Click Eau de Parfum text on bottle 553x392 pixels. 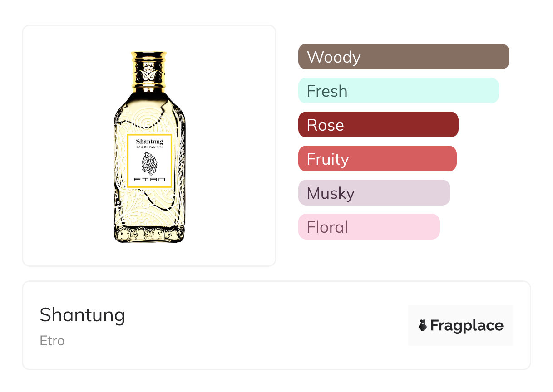click(149, 147)
